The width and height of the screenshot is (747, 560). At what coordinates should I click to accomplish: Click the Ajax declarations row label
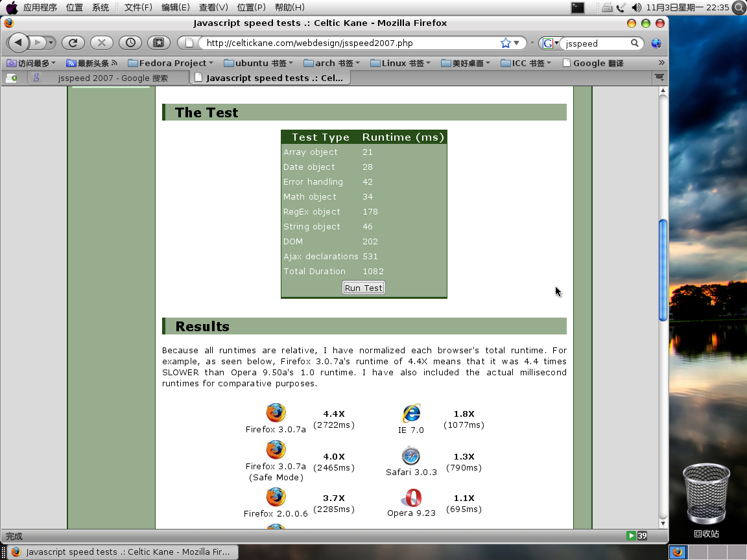[320, 256]
